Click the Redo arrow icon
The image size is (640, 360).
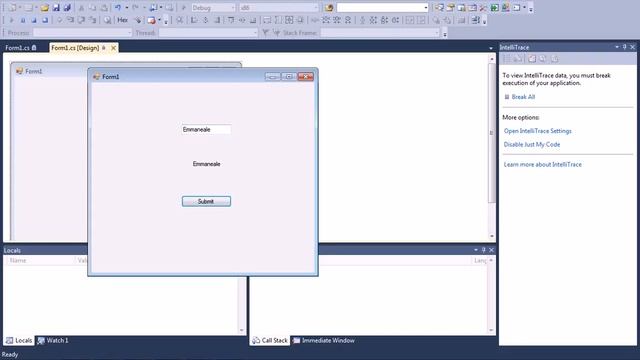click(x=136, y=8)
